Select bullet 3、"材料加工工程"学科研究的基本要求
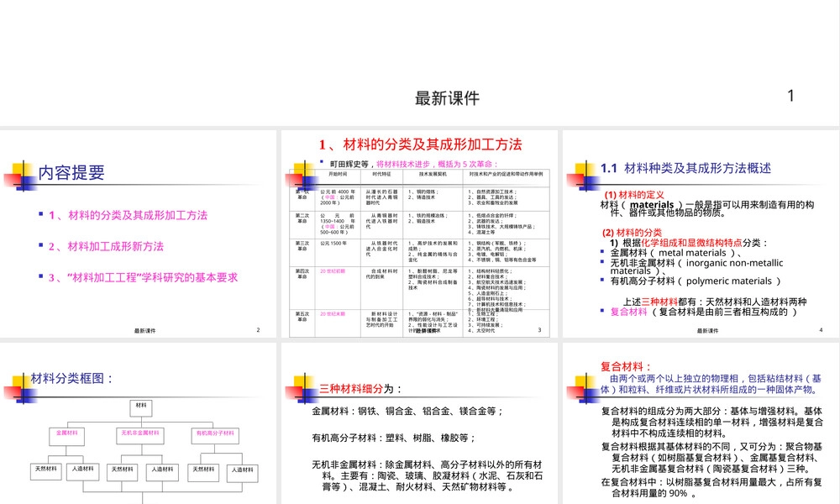 [143, 277]
